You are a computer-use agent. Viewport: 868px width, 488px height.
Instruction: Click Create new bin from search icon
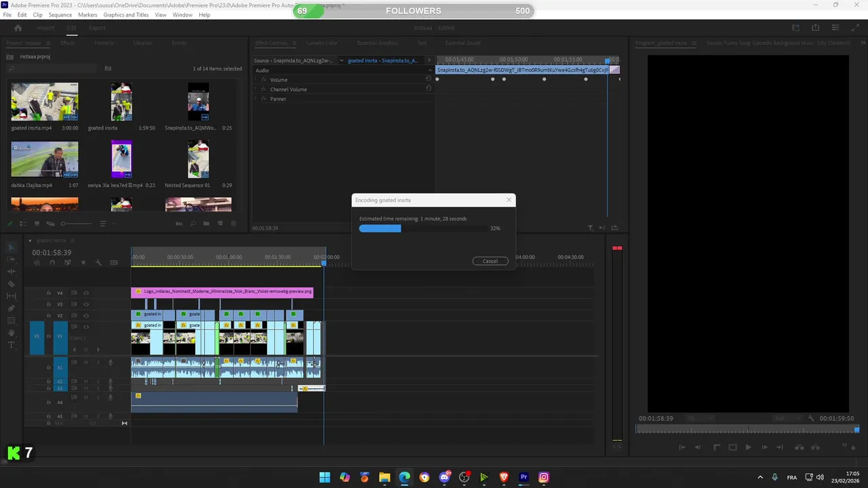[108, 68]
